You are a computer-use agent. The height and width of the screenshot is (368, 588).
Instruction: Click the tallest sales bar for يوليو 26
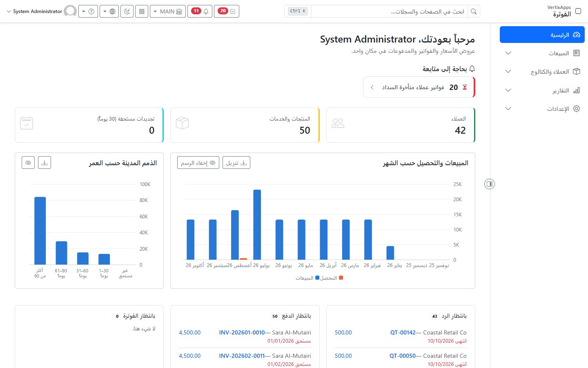click(257, 224)
